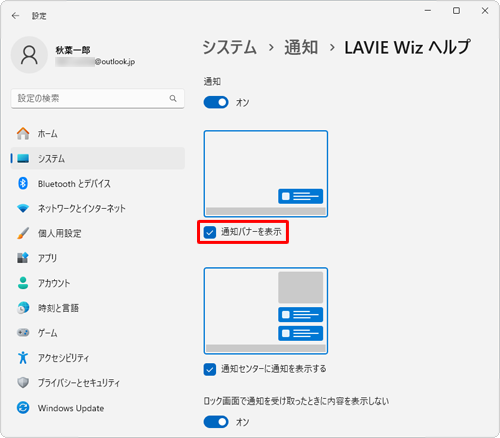500x438 pixels.
Task: Turn off the 通知 toggle switch
Action: (x=216, y=102)
